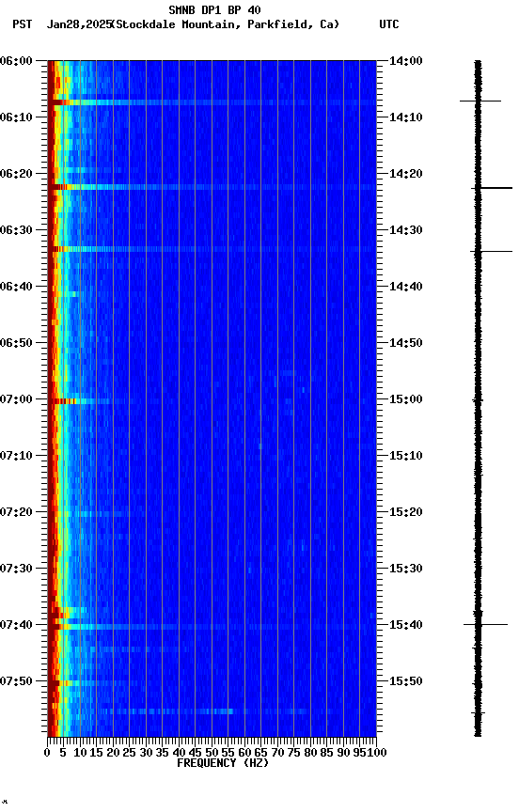Viewport: 519px width, 812px height.
Task: Click the 06:10 PST time label
Action: click(16, 117)
